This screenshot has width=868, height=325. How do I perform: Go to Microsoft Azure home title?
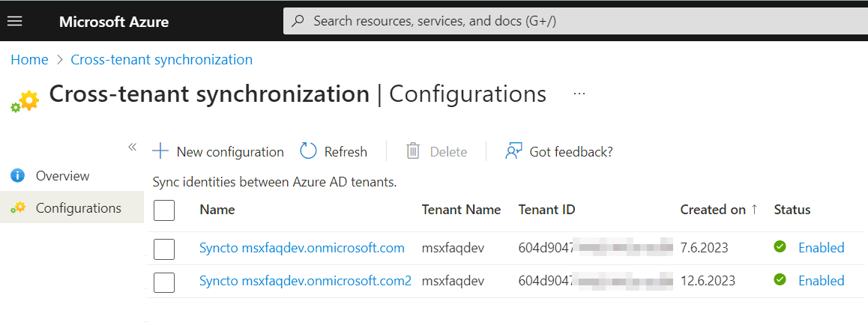114,22
